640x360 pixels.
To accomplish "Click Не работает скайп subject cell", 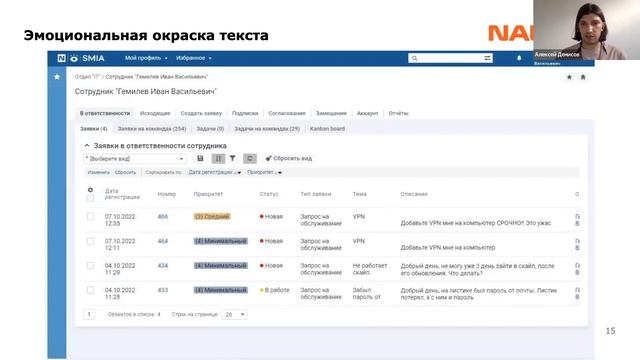I will (370, 269).
